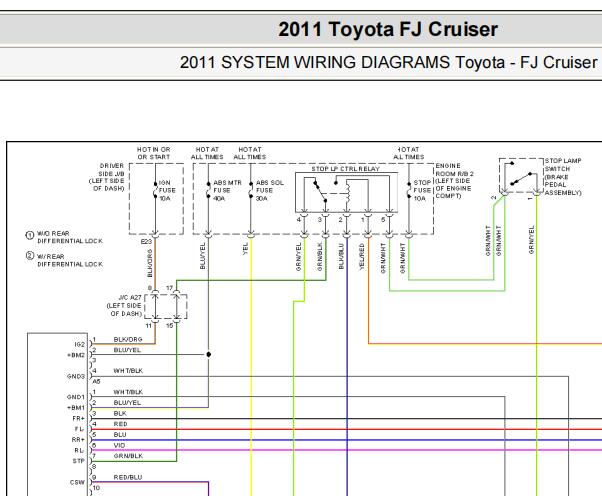Select the 'IGN FUSE 10A' label

[167, 190]
